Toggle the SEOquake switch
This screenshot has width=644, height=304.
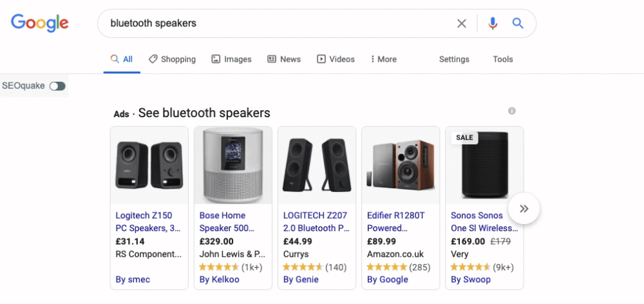[x=57, y=86]
